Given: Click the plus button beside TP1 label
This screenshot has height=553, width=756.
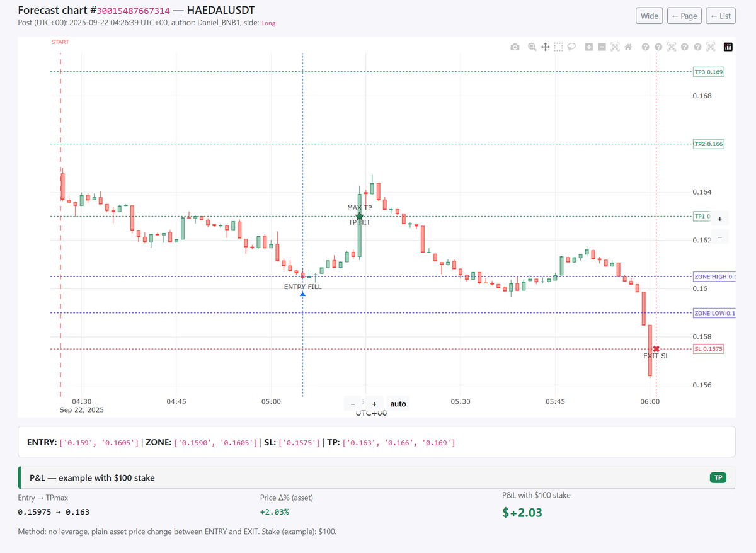Looking at the screenshot, I should click(719, 219).
